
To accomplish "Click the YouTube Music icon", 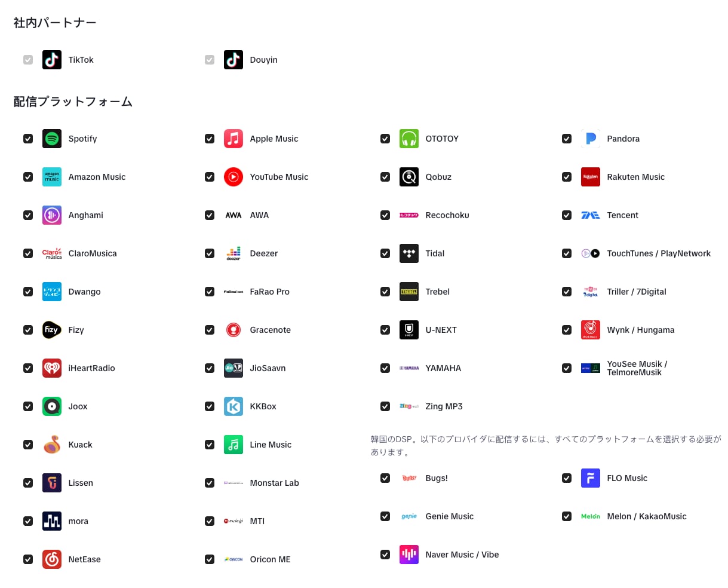I will [234, 177].
